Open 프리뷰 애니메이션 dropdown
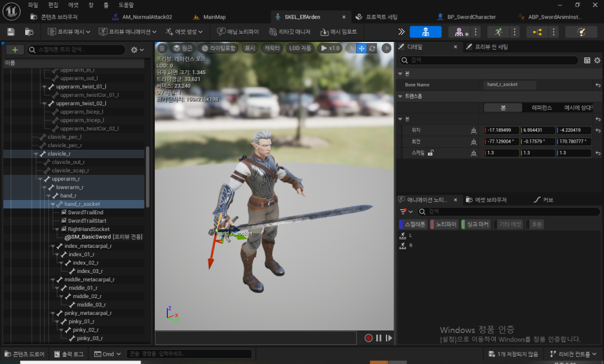Image resolution: width=604 pixels, height=364 pixels. tap(128, 32)
